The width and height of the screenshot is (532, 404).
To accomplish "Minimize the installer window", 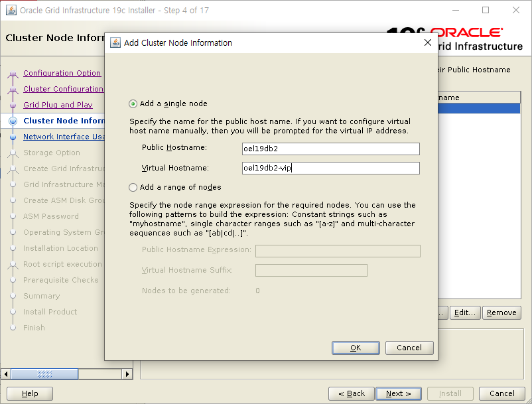I will (455, 10).
